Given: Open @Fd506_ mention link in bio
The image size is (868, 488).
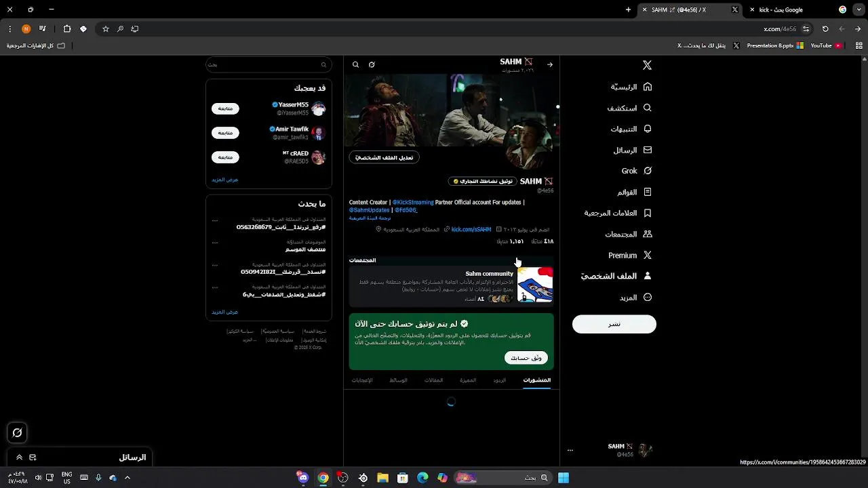Looking at the screenshot, I should (406, 210).
